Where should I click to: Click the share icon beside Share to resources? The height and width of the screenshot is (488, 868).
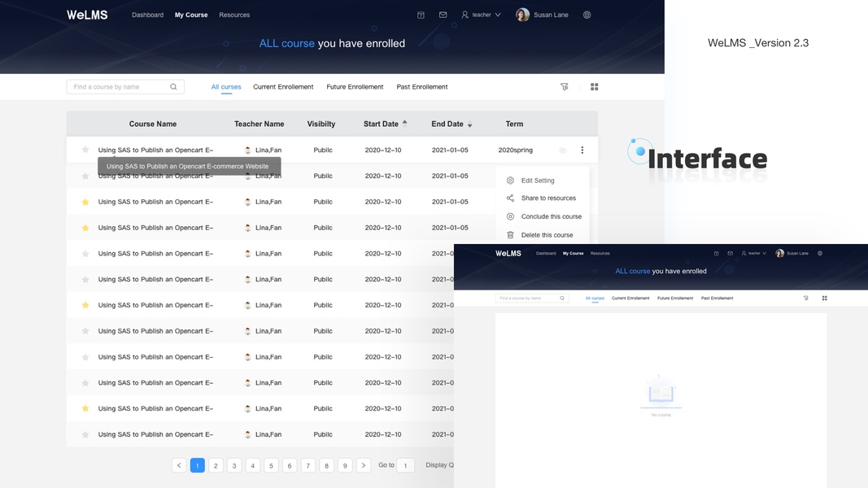[x=510, y=198]
